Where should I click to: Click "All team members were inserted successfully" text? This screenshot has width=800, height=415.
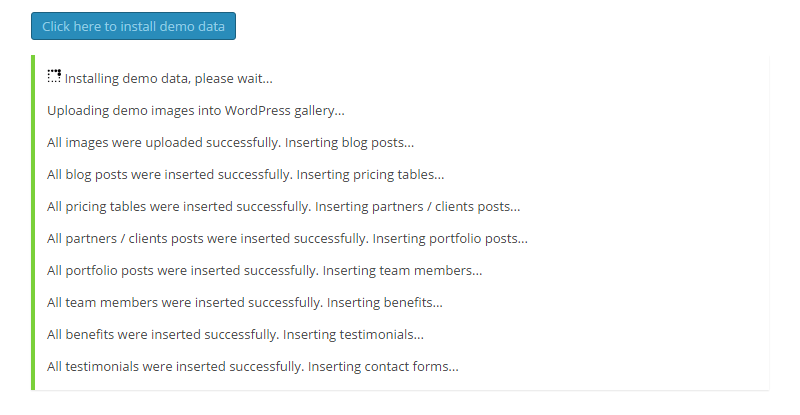tap(185, 302)
